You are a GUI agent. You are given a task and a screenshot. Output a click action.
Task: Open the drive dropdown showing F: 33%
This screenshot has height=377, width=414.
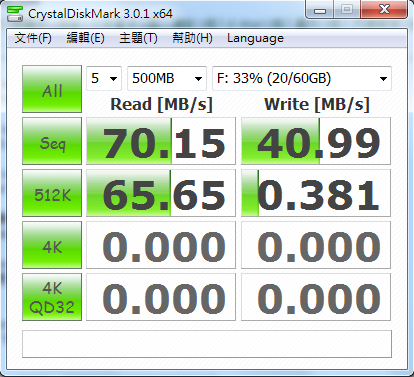pos(302,79)
